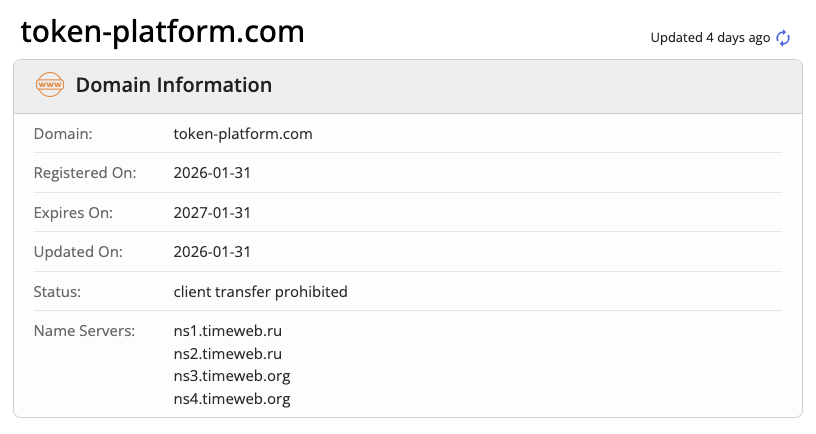
Task: Select the domain value token-platform.com
Action: point(243,133)
